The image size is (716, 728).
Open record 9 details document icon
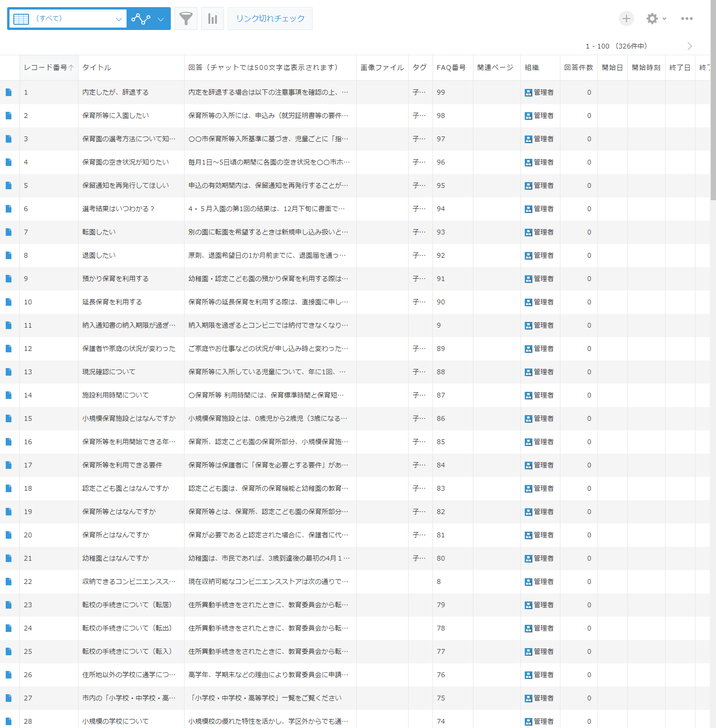pyautogui.click(x=9, y=279)
